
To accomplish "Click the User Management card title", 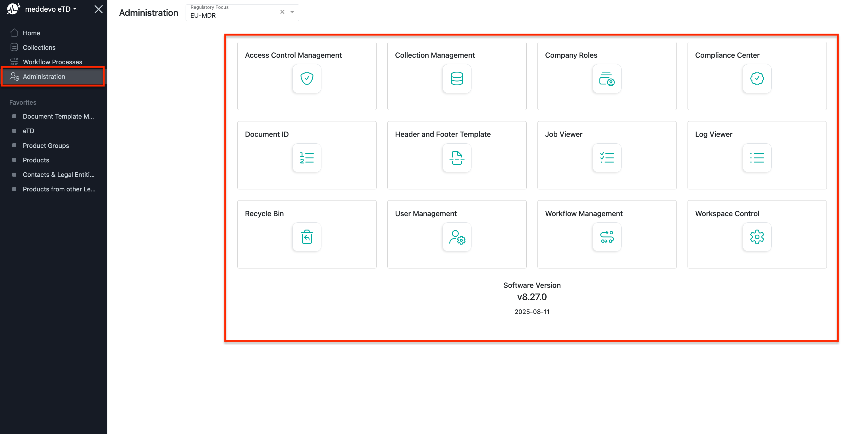I will [x=426, y=214].
